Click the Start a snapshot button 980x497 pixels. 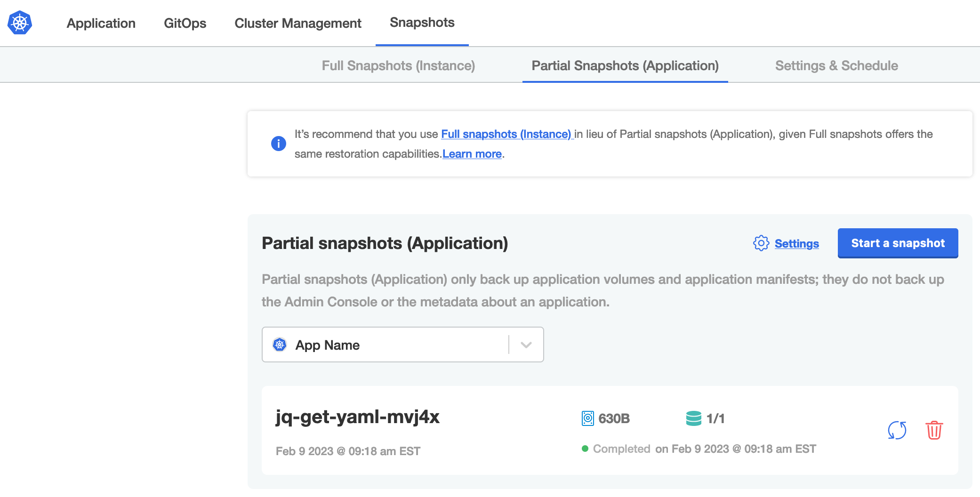pos(898,243)
